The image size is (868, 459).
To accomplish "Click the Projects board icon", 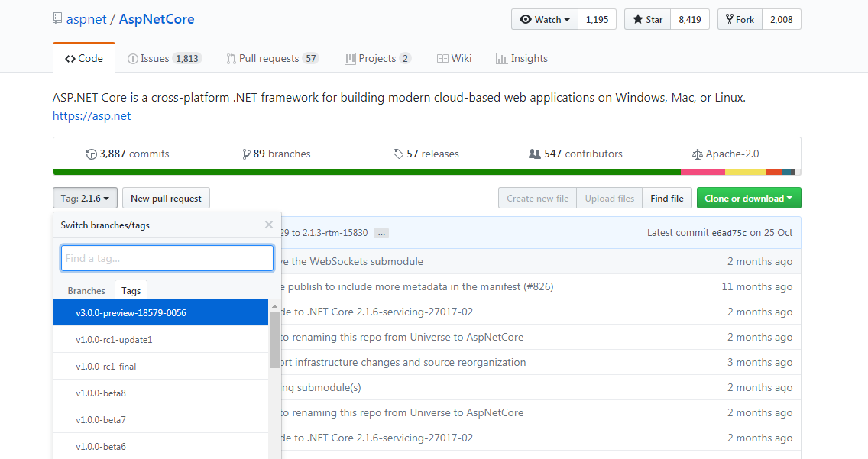I will (x=350, y=59).
